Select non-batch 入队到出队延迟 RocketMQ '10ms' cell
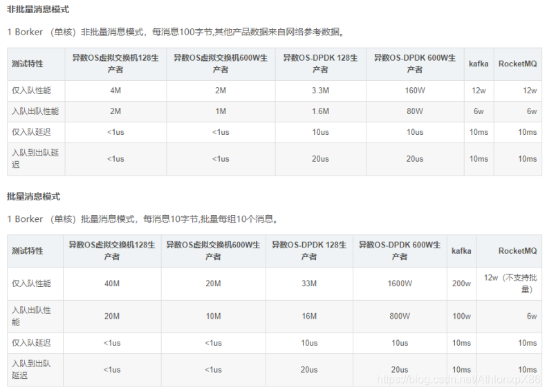The width and height of the screenshot is (547, 392). pos(518,159)
